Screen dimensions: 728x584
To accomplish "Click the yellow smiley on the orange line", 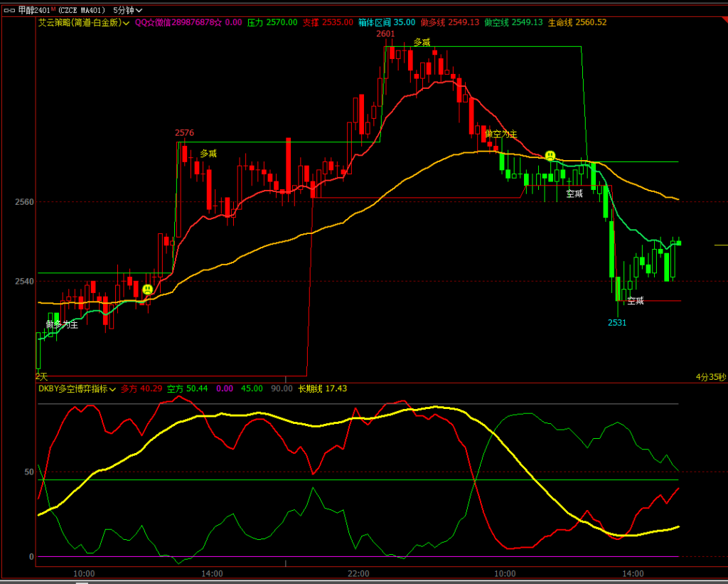I will click(x=550, y=155).
